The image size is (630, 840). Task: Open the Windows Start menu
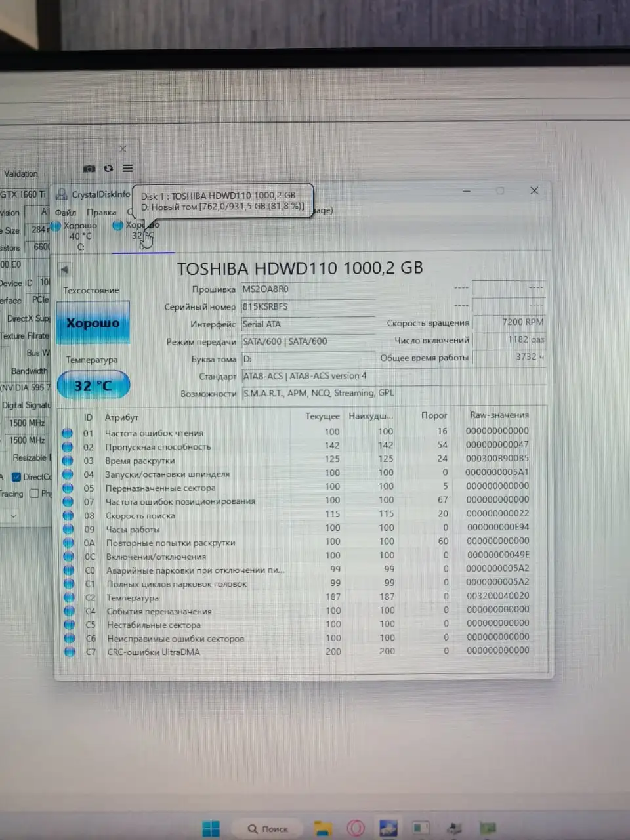(211, 829)
